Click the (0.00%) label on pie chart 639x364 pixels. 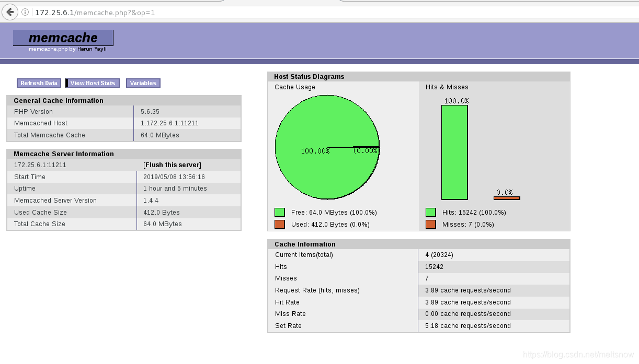point(367,150)
